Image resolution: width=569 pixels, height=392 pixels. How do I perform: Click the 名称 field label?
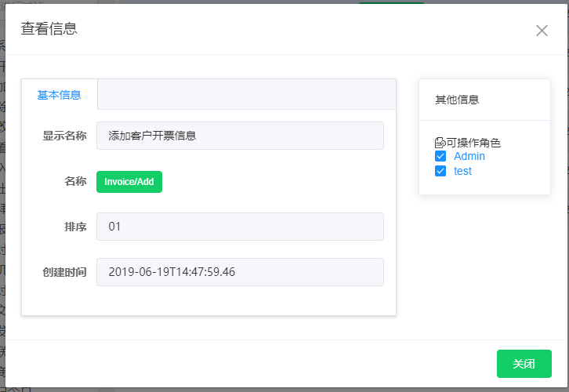(75, 181)
